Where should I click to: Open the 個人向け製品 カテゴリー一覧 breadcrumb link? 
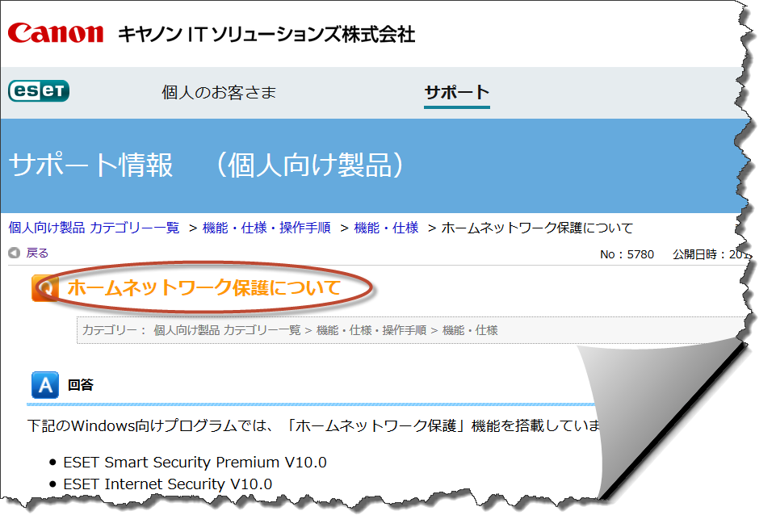tap(94, 228)
